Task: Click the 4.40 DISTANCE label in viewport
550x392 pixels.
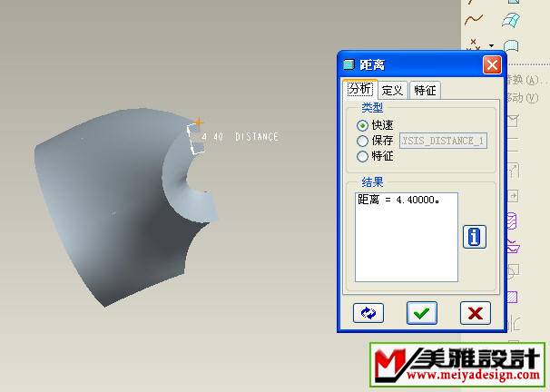Action: 241,137
